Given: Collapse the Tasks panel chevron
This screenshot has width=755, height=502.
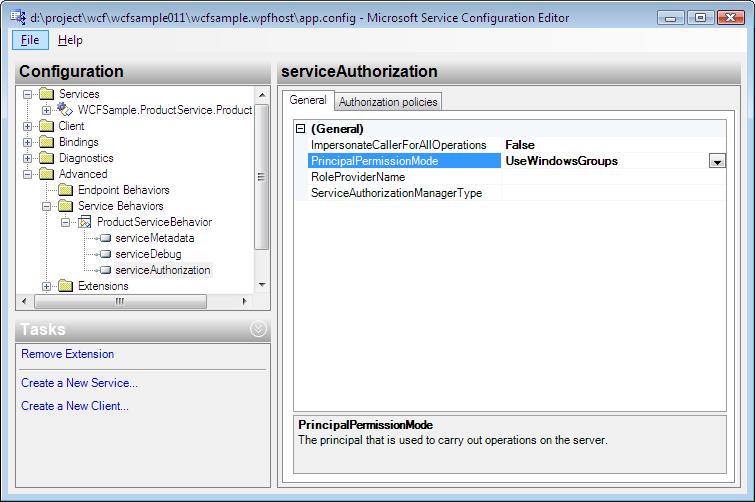Looking at the screenshot, I should 258,330.
